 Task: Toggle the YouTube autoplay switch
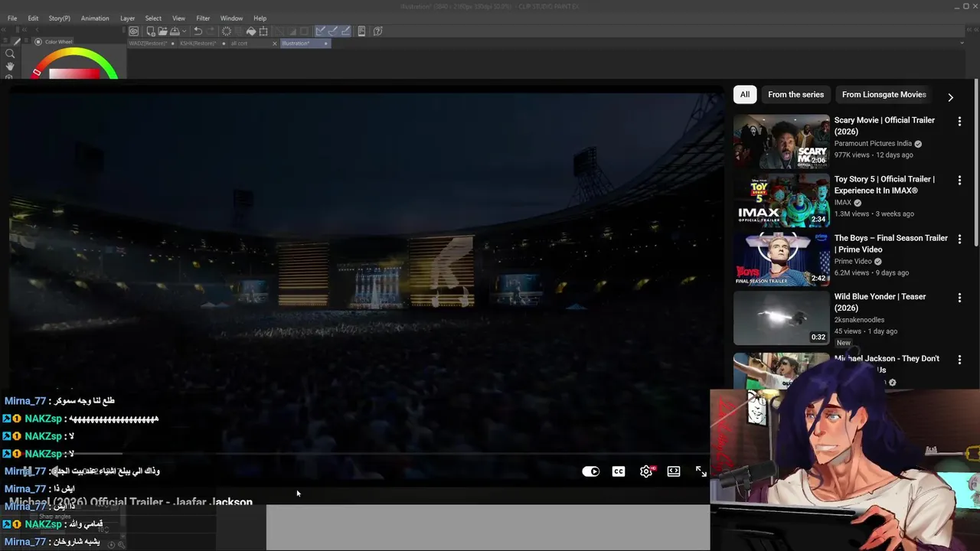coord(591,471)
